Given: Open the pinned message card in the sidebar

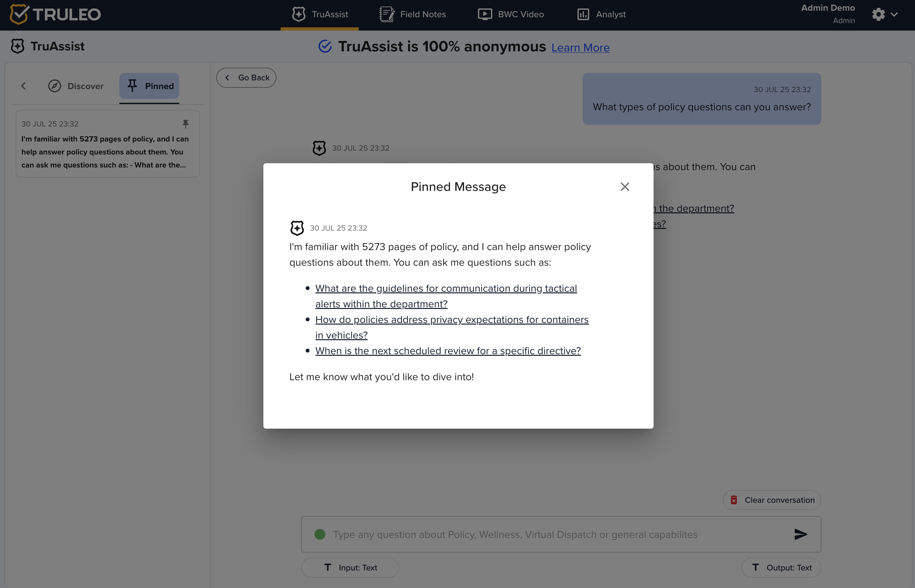Looking at the screenshot, I should 108,144.
